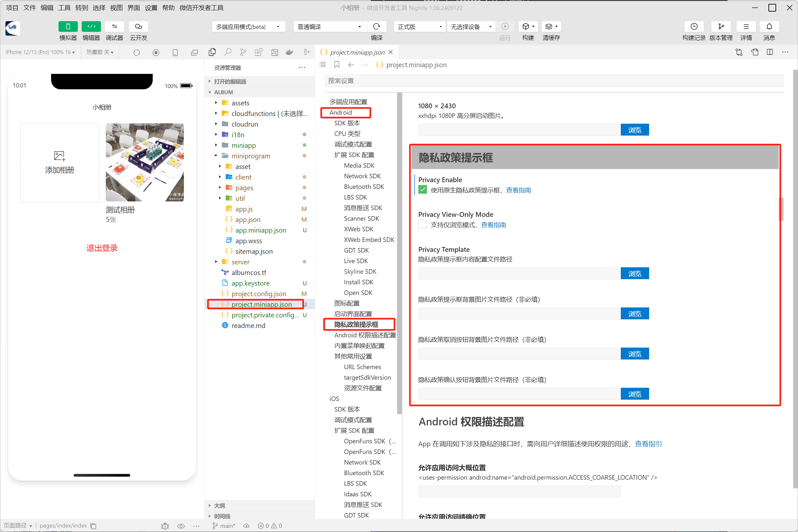Select project.config.json in the file tree

point(259,294)
